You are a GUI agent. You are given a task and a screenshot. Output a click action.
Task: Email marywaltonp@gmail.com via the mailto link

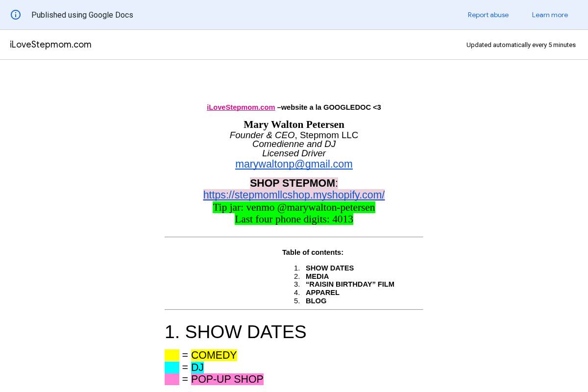pos(294,164)
